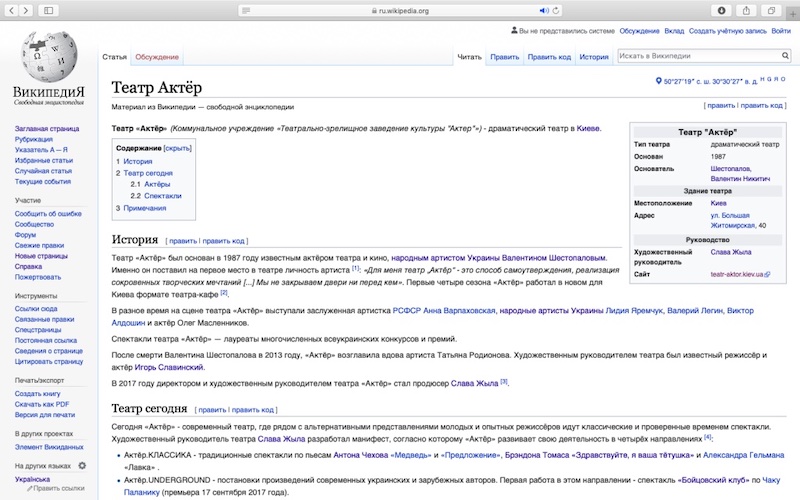800x500 pixels.
Task: Open Вклад link in top bar
Action: pyautogui.click(x=674, y=31)
